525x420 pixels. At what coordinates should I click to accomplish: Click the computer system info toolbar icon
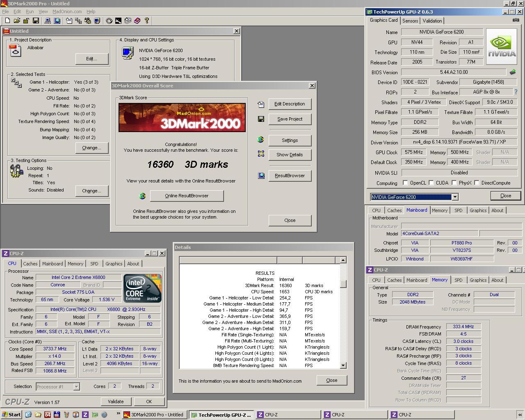pos(48,21)
